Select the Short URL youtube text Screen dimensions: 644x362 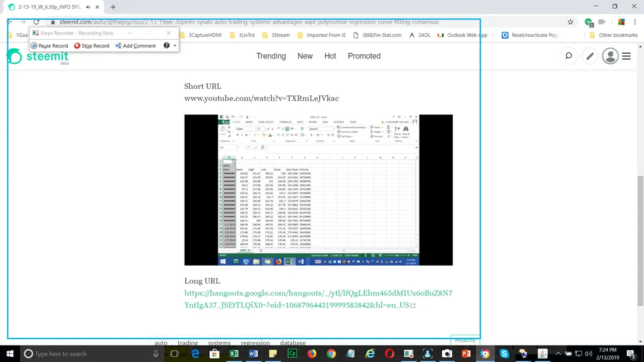tap(262, 98)
